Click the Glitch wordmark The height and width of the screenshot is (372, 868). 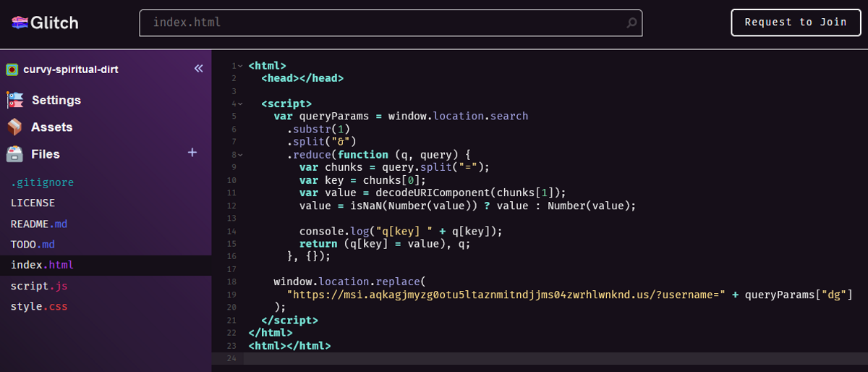tap(54, 22)
